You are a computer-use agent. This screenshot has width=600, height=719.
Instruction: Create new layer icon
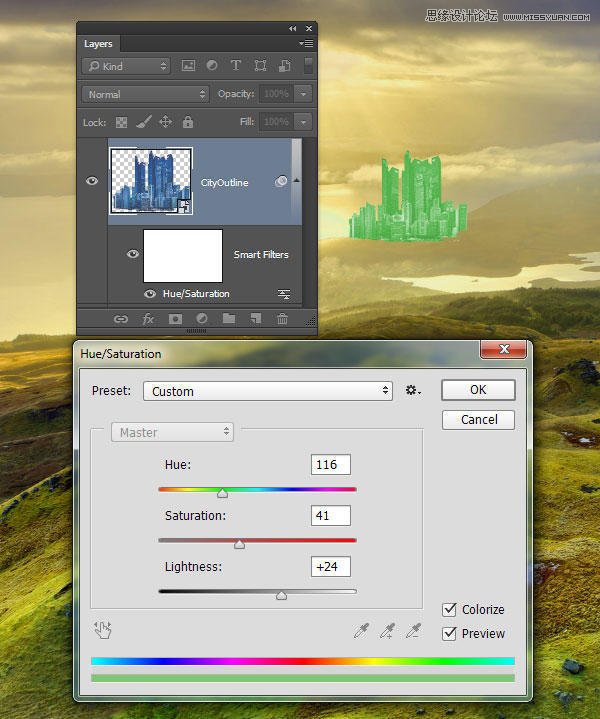[x=256, y=319]
